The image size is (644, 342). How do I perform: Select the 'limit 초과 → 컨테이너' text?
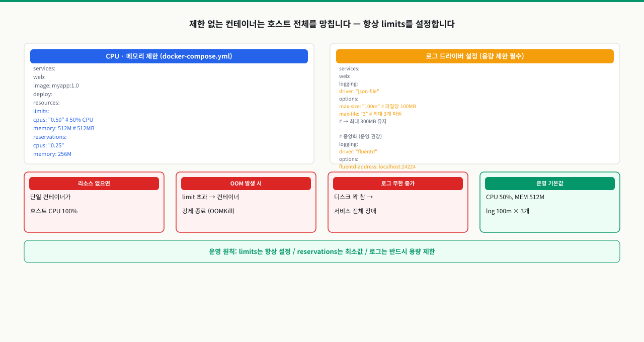click(211, 197)
